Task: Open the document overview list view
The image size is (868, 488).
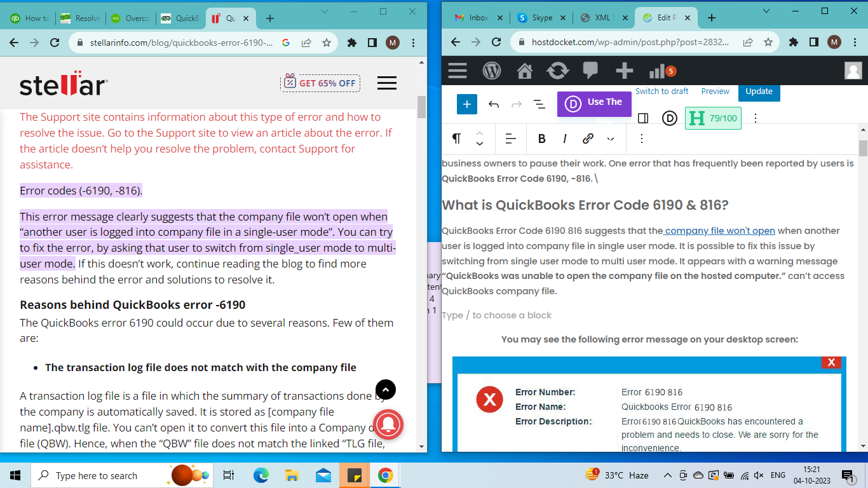Action: [x=539, y=104]
